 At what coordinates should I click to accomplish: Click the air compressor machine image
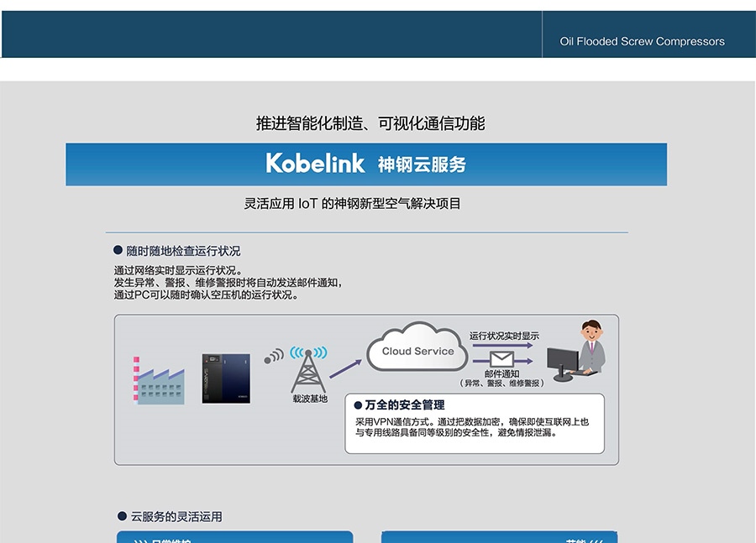coord(226,379)
